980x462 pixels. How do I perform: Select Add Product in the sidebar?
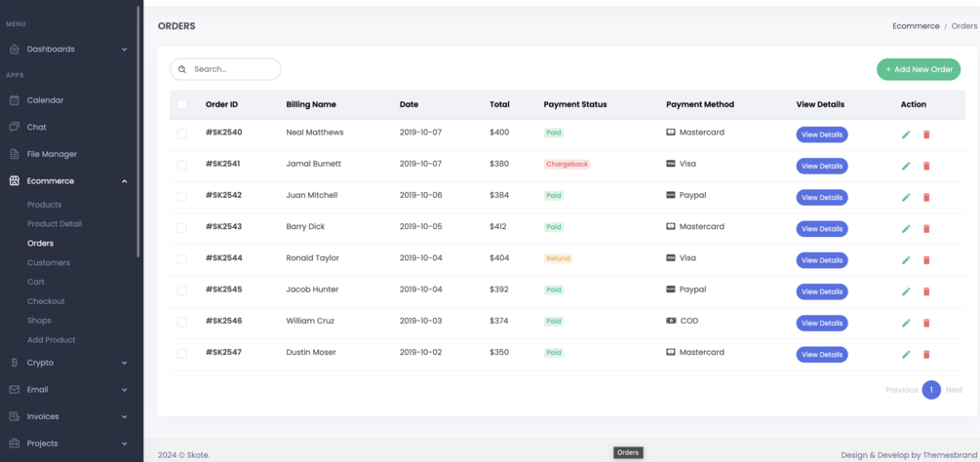tap(52, 340)
